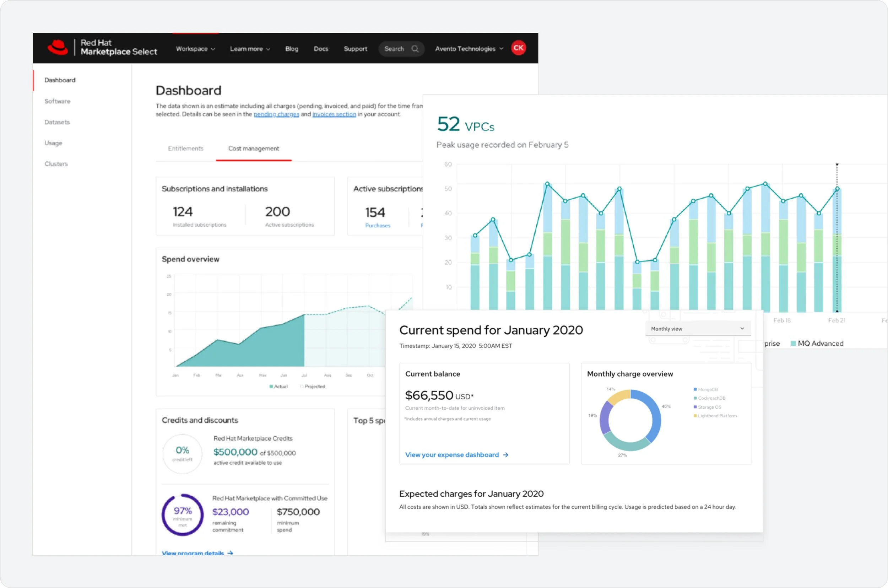Click the 0% credit left ring
Screen dimensions: 888x588
tap(183, 454)
